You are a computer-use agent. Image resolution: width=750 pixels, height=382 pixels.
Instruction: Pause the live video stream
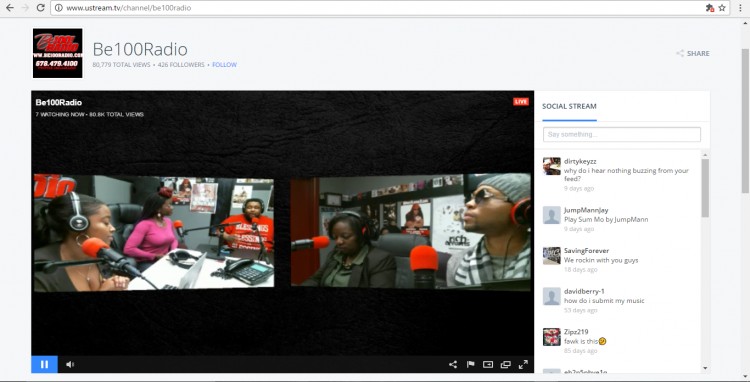pos(44,364)
